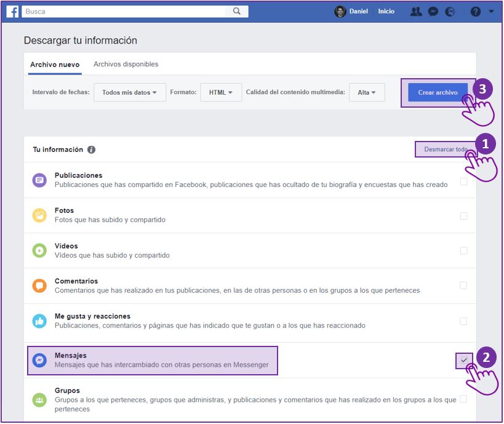
Task: Click Crear archivo button
Action: tap(438, 92)
